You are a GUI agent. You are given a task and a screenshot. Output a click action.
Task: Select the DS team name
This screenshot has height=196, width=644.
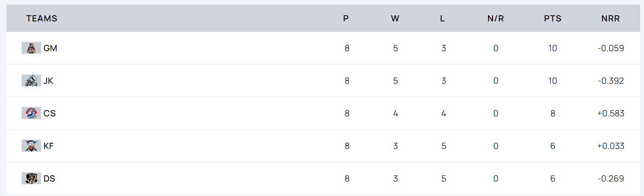[50, 179]
